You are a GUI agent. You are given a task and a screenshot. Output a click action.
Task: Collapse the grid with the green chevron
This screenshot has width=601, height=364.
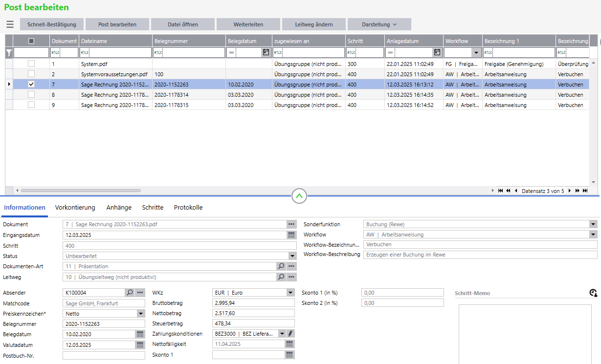coord(299,196)
